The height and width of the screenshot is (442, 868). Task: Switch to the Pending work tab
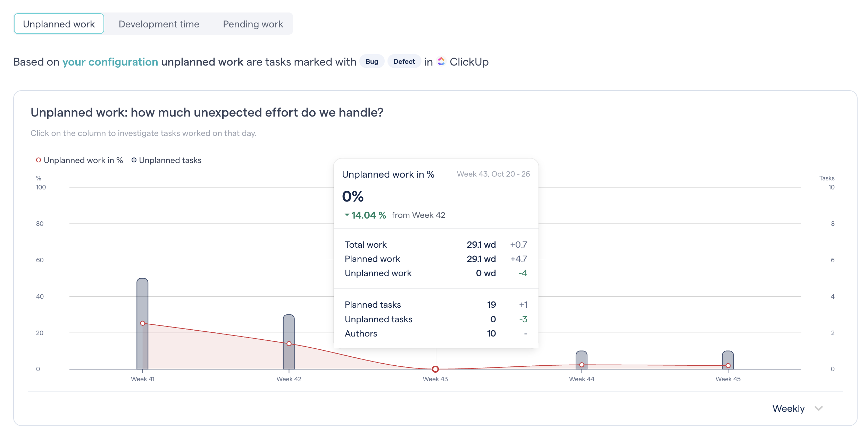pos(253,24)
